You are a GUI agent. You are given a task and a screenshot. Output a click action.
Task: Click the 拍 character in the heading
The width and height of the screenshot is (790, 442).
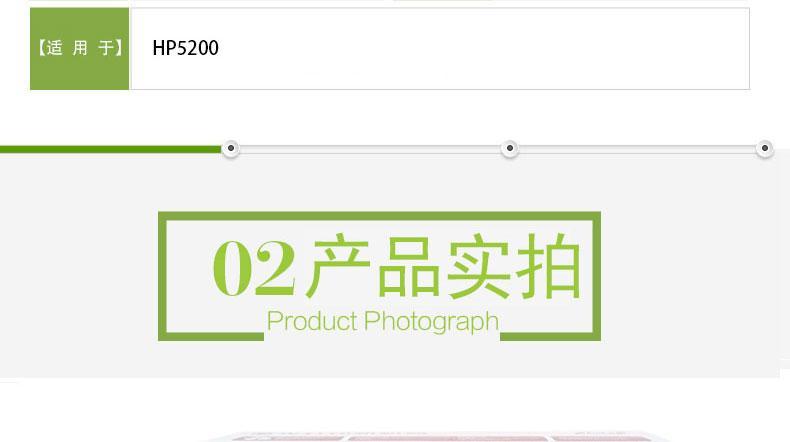click(549, 266)
